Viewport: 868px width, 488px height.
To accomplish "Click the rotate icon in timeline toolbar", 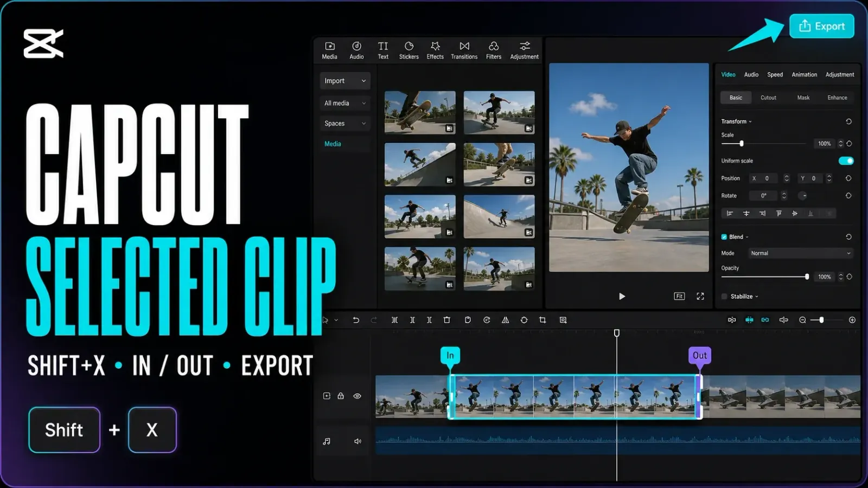I will pyautogui.click(x=524, y=320).
